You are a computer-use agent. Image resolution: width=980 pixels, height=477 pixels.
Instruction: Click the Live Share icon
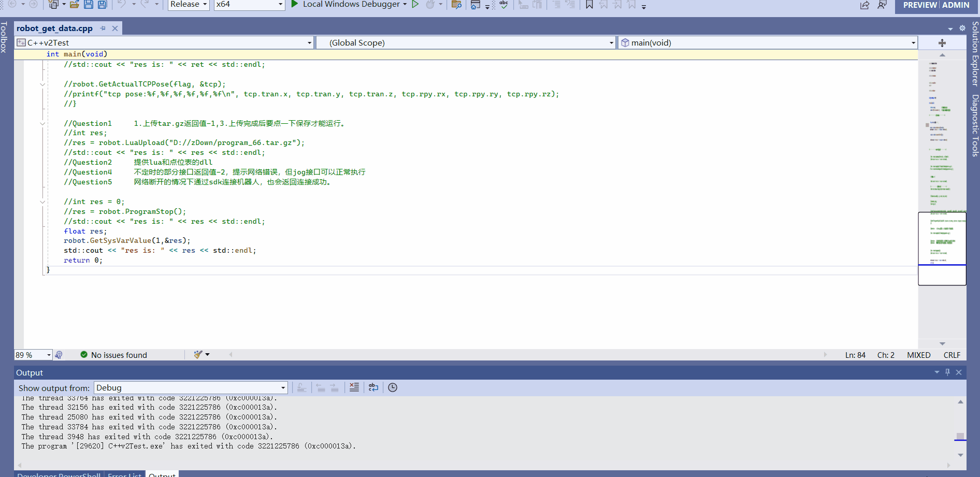(x=865, y=5)
